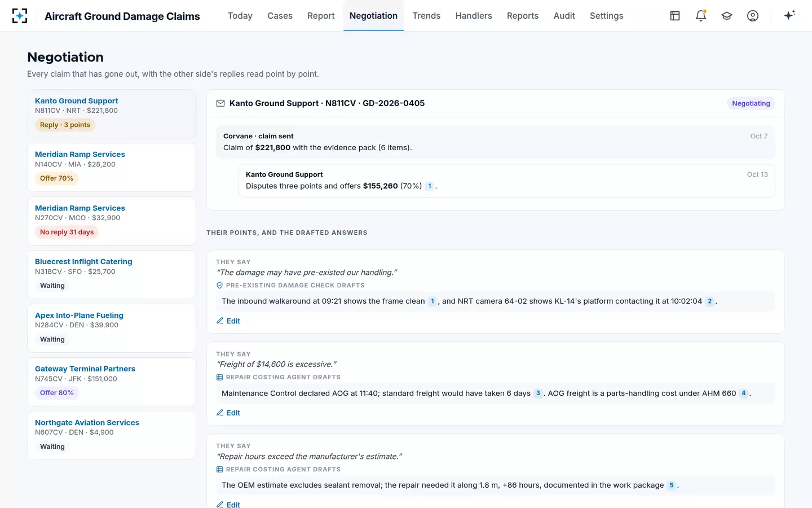Open citation 5 for the work package

(672, 485)
